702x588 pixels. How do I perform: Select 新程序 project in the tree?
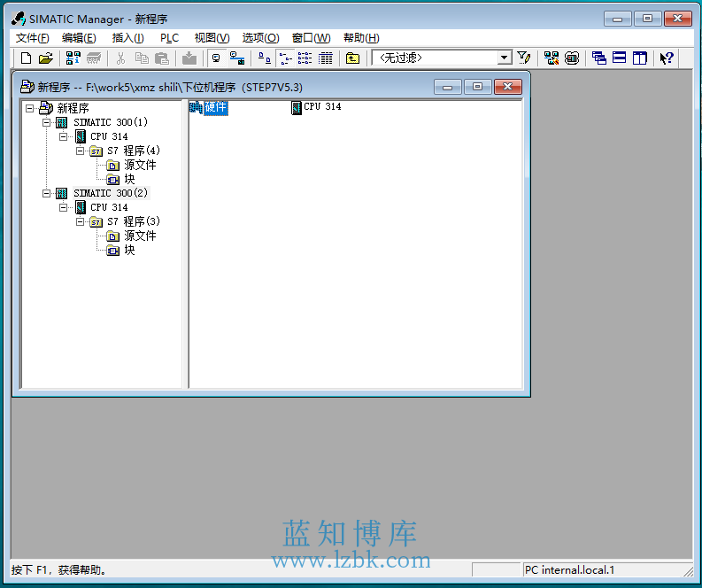click(73, 108)
